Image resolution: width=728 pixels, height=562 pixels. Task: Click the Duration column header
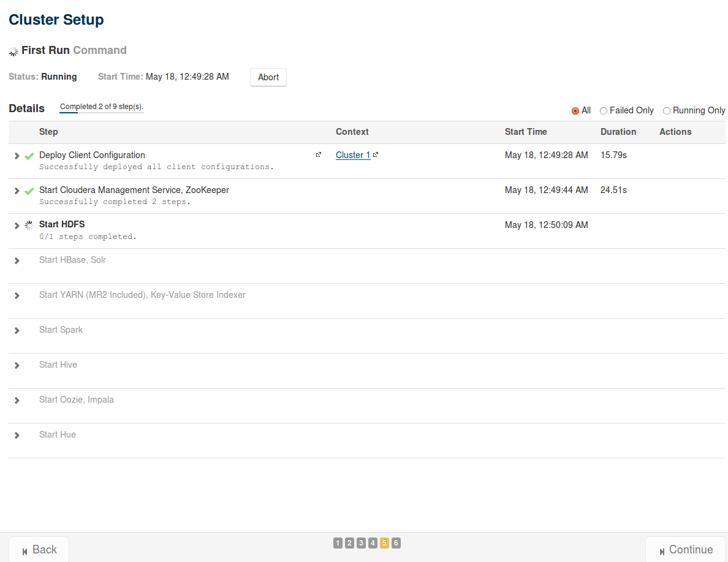click(x=618, y=132)
